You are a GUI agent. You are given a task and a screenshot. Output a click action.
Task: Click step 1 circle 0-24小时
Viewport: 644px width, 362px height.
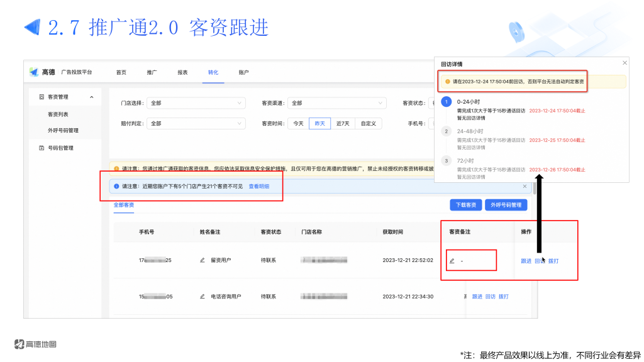click(x=447, y=102)
